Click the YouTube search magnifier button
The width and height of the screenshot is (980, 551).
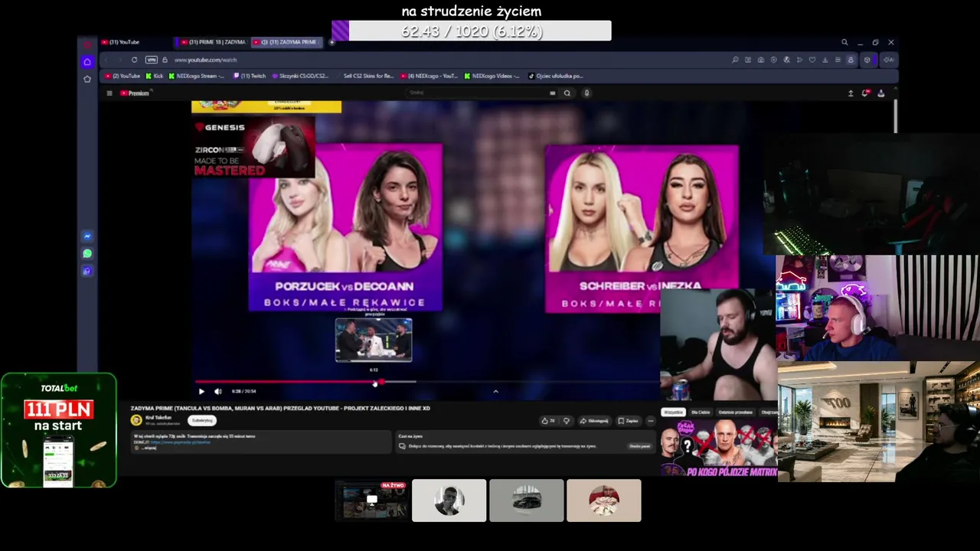(x=567, y=93)
